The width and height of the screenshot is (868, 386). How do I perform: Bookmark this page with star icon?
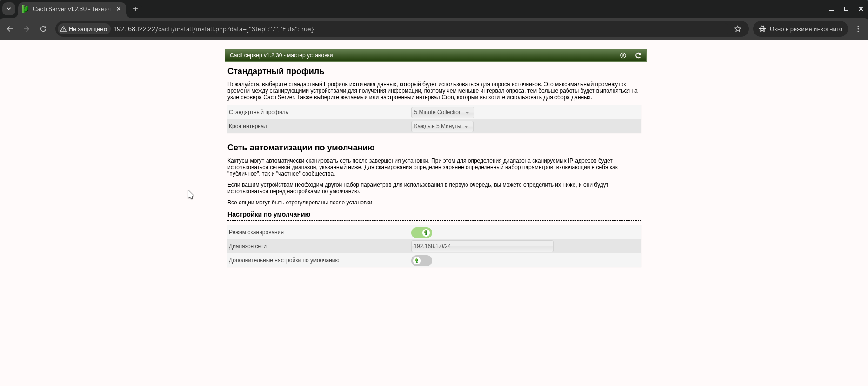coord(738,29)
